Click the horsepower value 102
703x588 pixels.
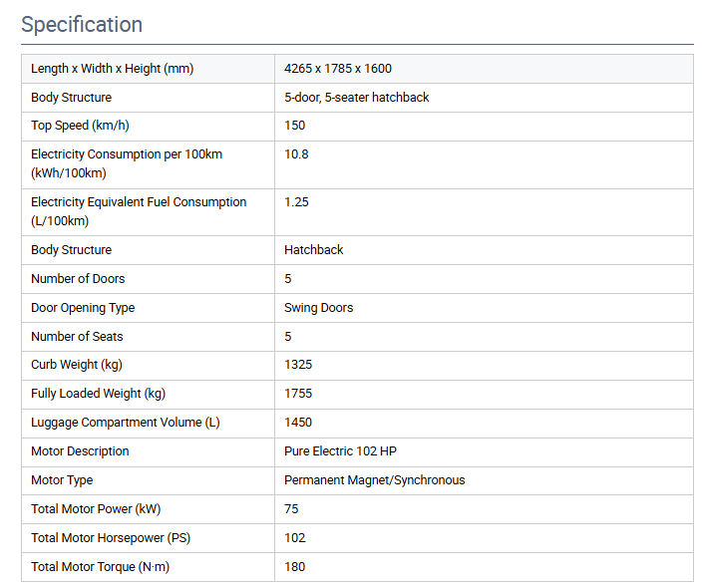(294, 538)
